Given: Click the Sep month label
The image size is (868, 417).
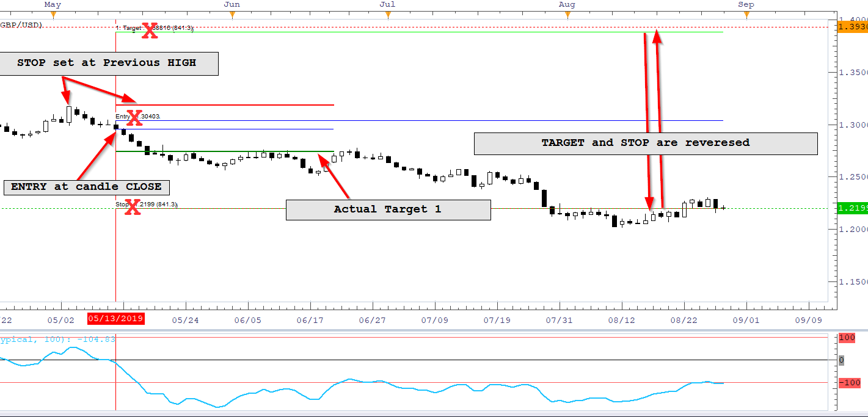Looking at the screenshot, I should 746,4.
